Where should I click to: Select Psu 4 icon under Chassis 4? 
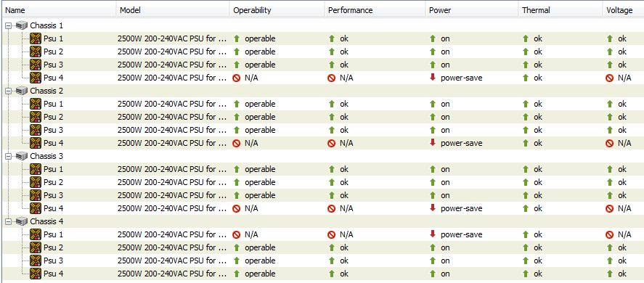point(36,274)
